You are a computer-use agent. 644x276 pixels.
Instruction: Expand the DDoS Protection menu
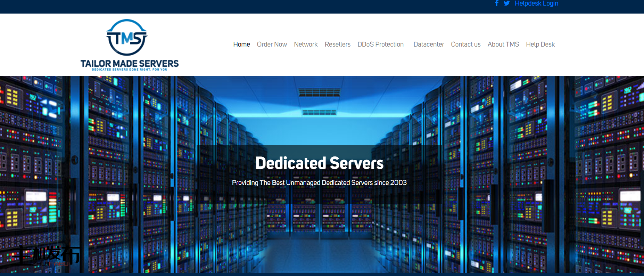(x=380, y=44)
